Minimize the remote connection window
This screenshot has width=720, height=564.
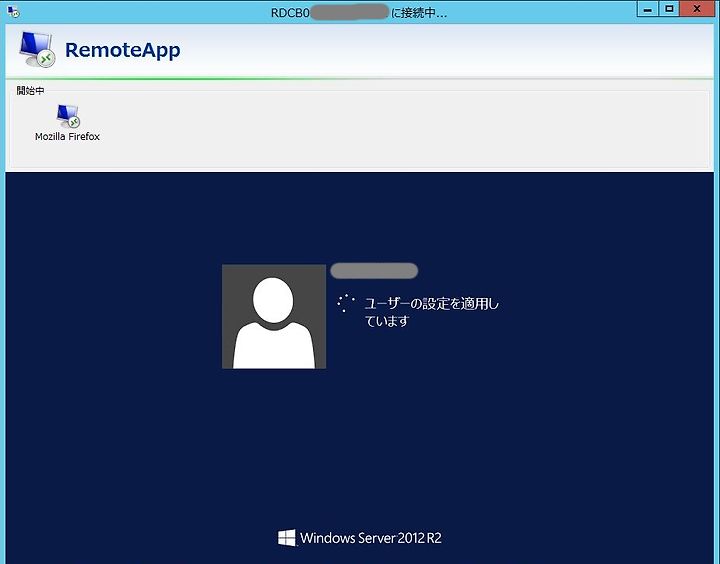pos(648,9)
